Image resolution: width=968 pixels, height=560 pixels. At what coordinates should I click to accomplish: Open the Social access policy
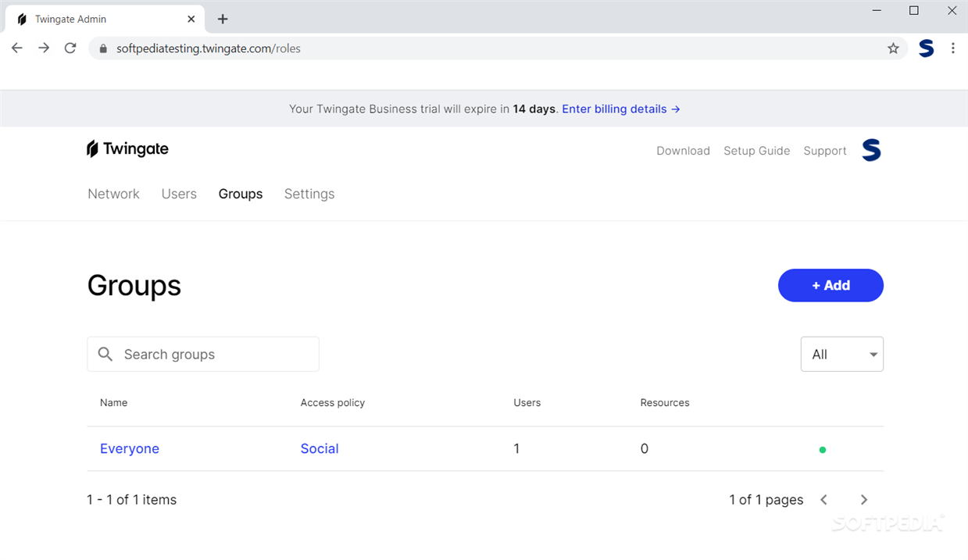click(320, 448)
